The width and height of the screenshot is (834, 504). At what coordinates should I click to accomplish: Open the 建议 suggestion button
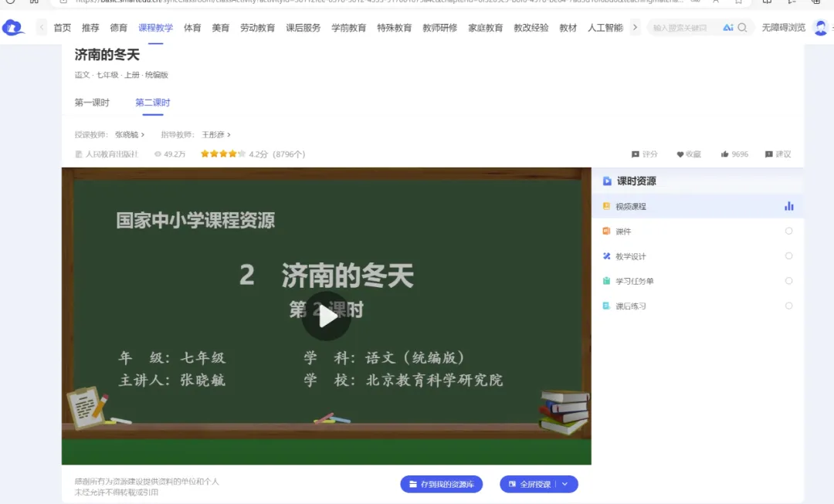coord(778,154)
